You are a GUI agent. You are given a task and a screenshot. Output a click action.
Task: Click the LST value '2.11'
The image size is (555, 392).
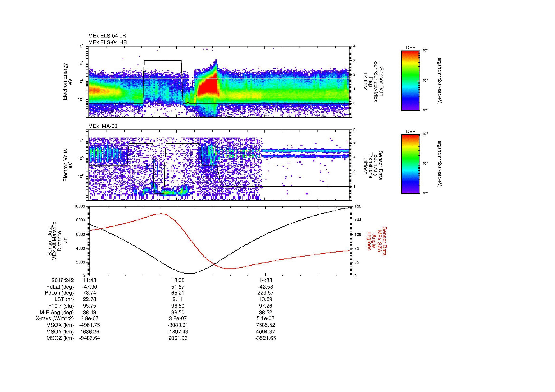coord(178,299)
